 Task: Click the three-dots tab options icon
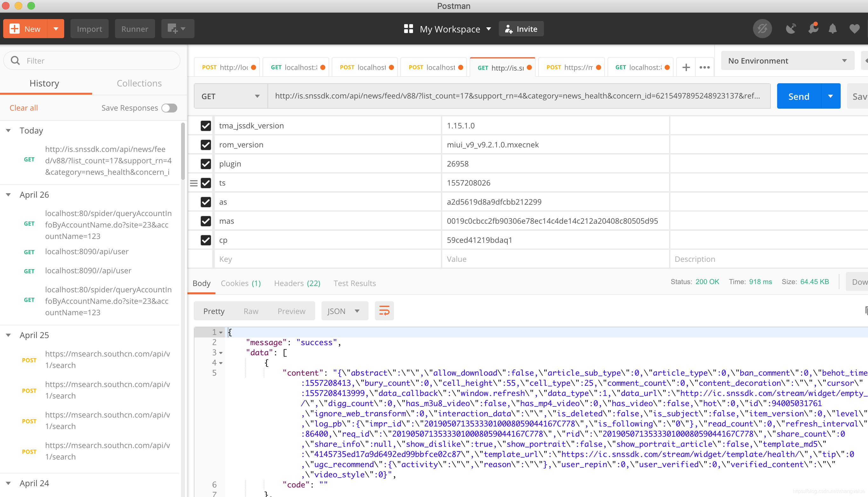[x=705, y=67]
